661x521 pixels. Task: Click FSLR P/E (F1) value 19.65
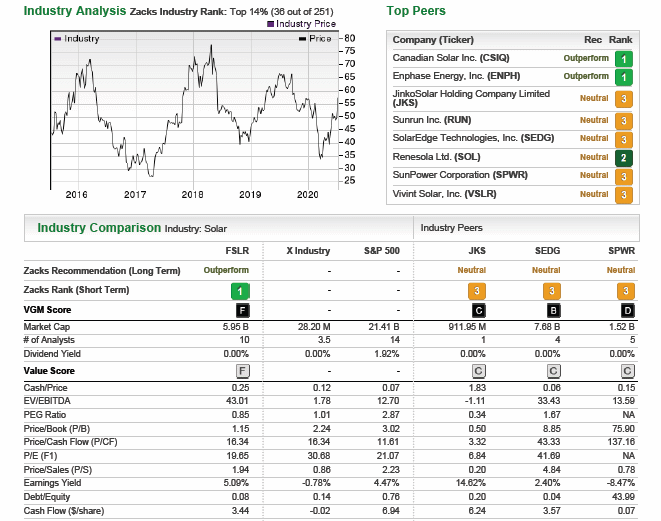tap(238, 456)
